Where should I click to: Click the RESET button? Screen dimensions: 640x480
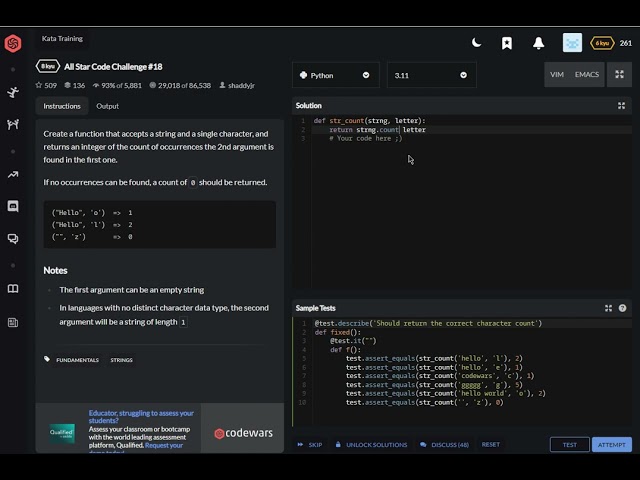pyautogui.click(x=491, y=444)
